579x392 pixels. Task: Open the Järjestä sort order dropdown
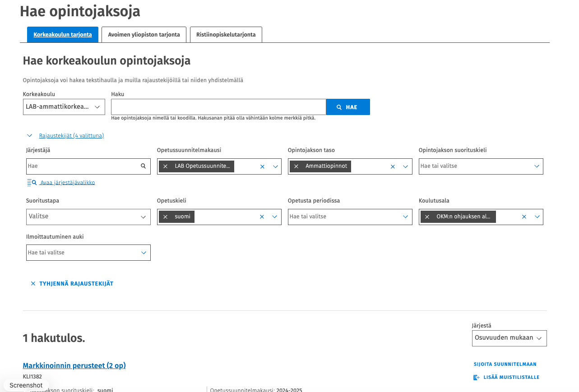[509, 338]
